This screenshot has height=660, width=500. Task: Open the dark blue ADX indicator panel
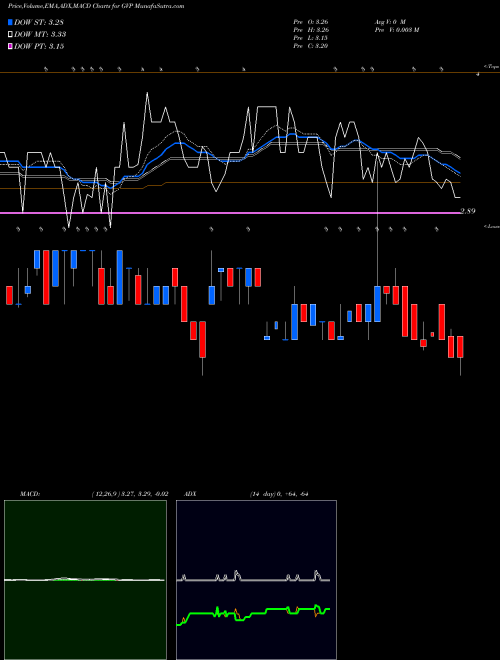pos(256,580)
